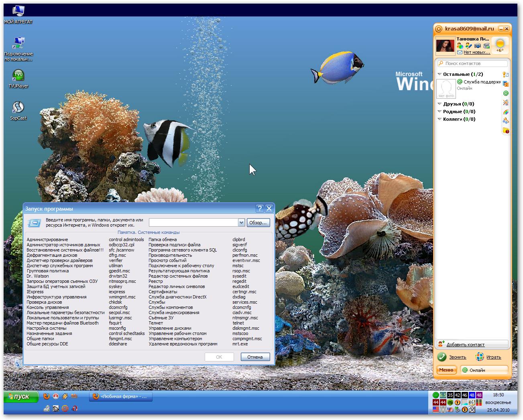Click the globe contacts icon under Танюшка
This screenshot has width=523, height=420.
460,46
